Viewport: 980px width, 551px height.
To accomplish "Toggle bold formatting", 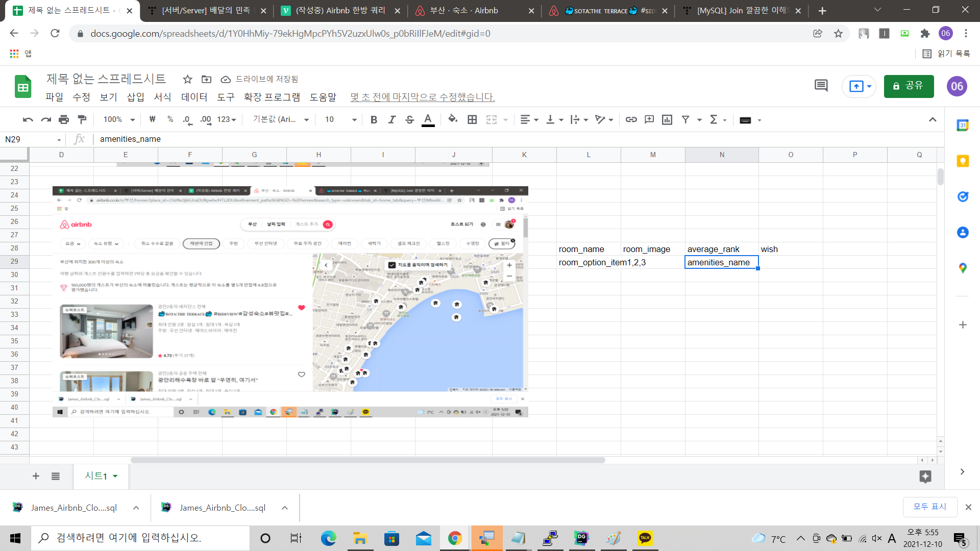I will coord(374,119).
